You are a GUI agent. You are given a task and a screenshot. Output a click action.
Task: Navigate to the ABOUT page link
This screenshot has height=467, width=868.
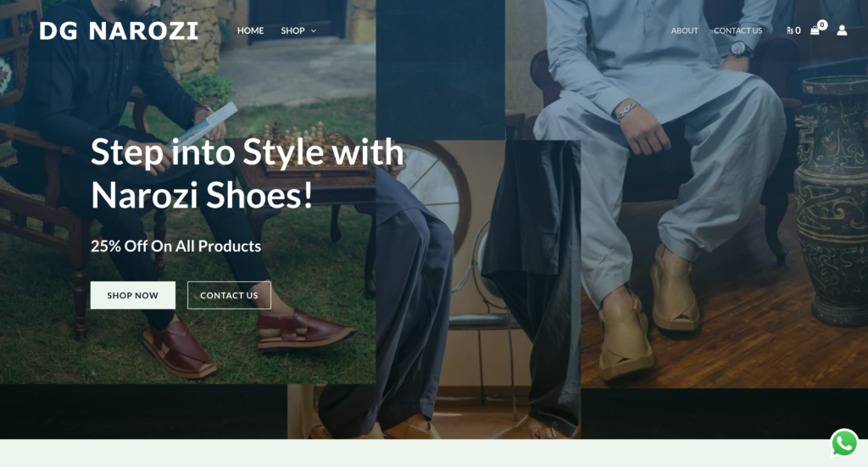684,31
